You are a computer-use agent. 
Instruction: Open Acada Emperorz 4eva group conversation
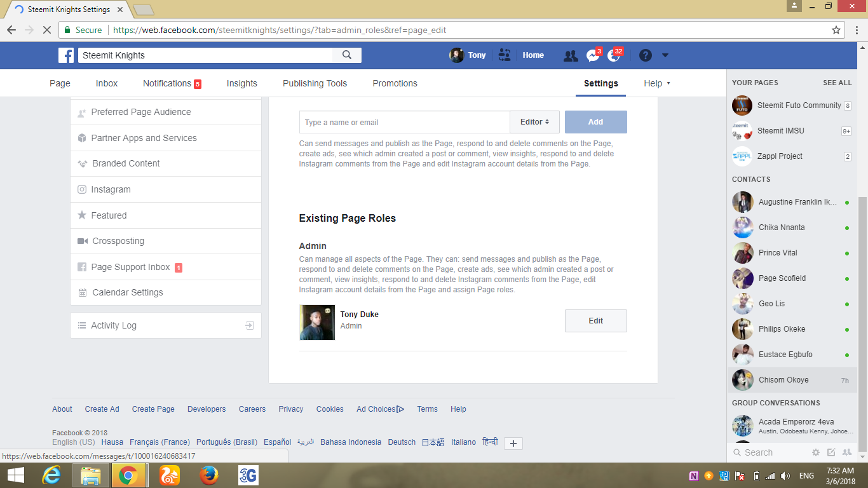coord(791,426)
